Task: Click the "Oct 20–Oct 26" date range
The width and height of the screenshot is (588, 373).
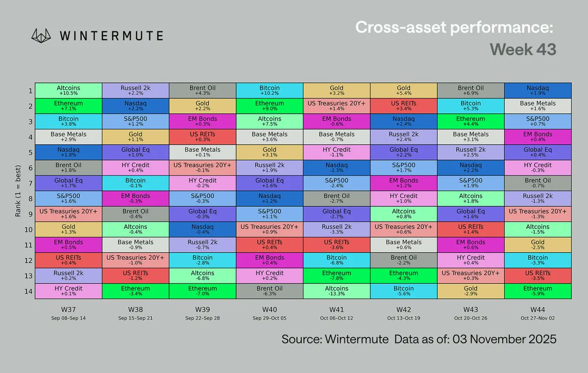Action: 470,318
